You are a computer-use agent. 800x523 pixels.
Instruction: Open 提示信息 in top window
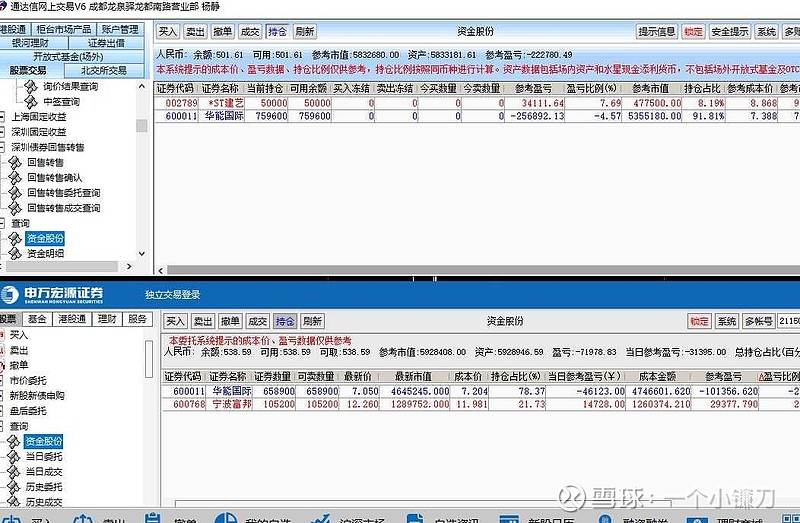657,32
